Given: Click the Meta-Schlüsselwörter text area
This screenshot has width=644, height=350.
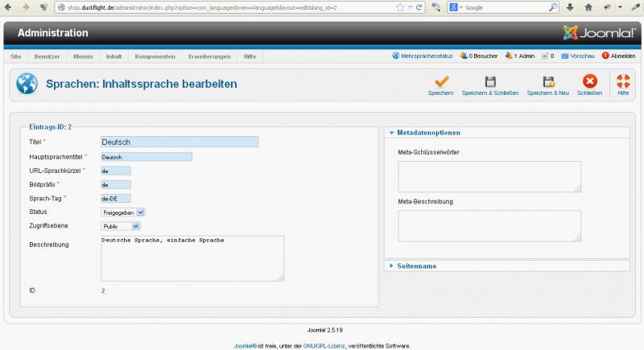Looking at the screenshot, I should point(489,176).
